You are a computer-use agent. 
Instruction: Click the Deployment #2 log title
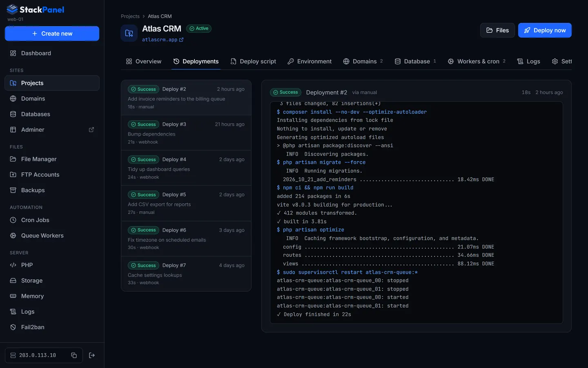327,92
